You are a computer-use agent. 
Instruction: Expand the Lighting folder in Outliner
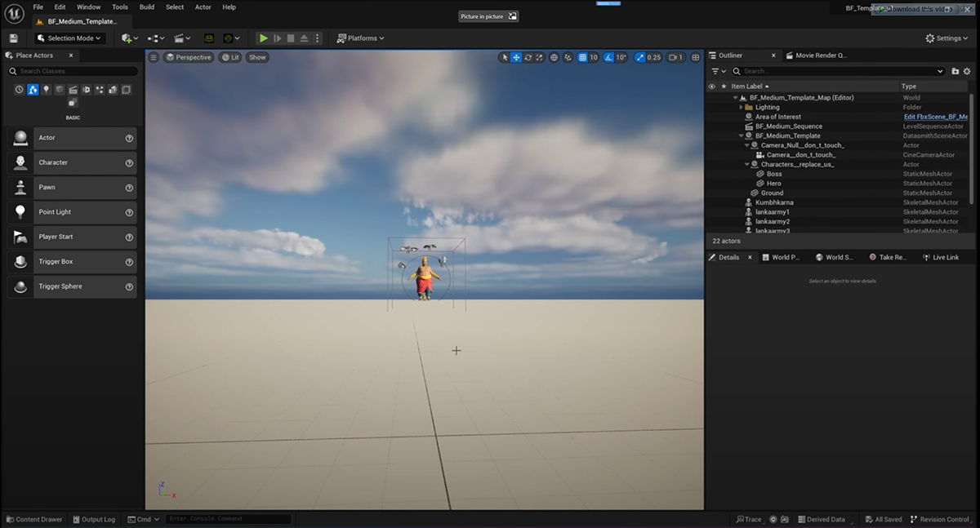(x=742, y=107)
